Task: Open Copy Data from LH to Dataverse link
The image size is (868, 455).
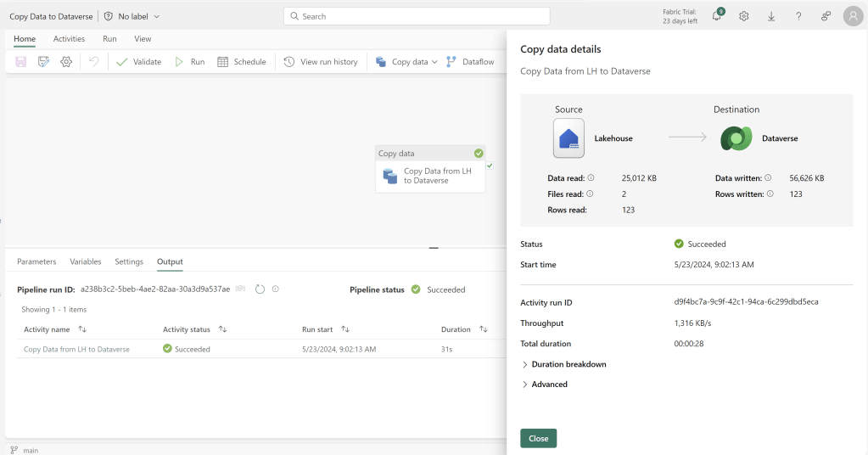Action: 76,349
